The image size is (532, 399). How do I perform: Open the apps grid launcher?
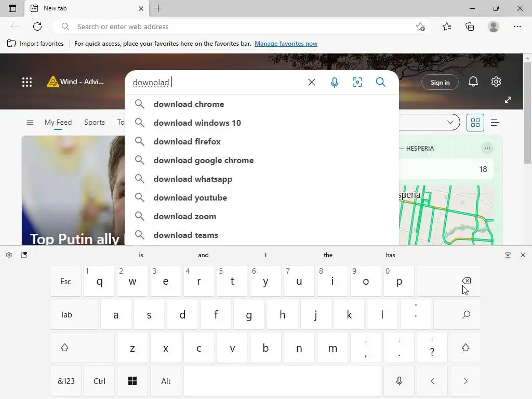27,82
